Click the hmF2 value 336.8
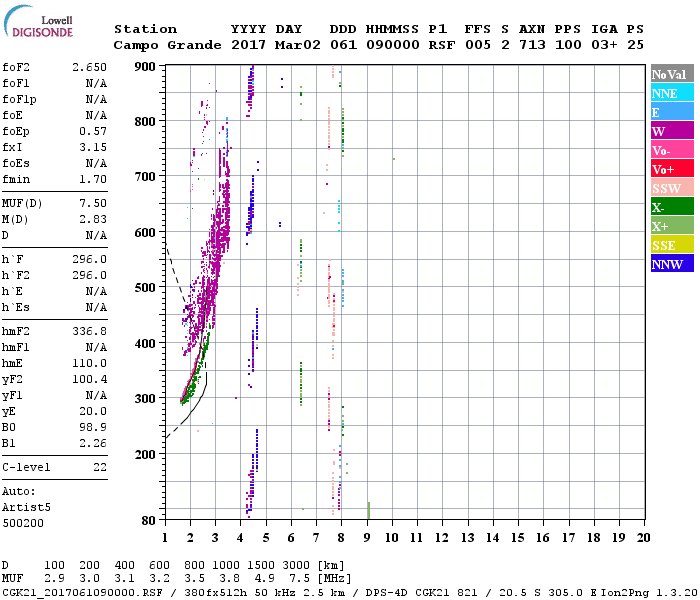 (x=89, y=331)
